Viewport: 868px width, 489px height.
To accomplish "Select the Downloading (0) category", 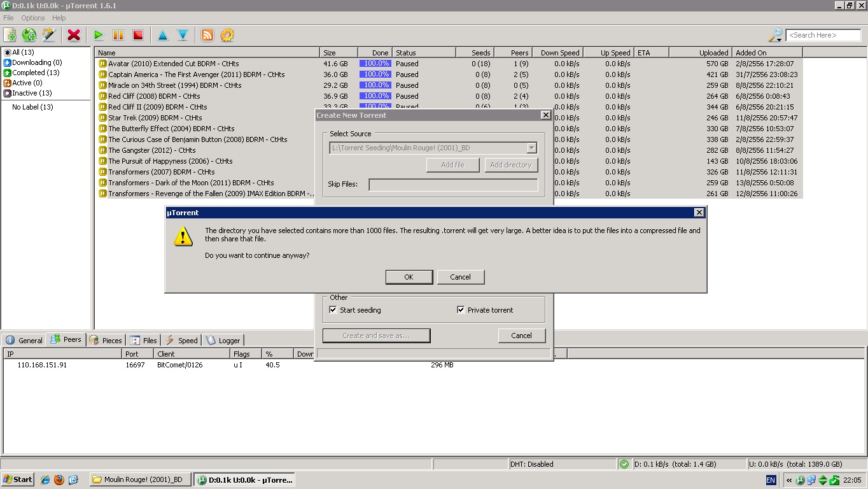I will click(x=32, y=62).
